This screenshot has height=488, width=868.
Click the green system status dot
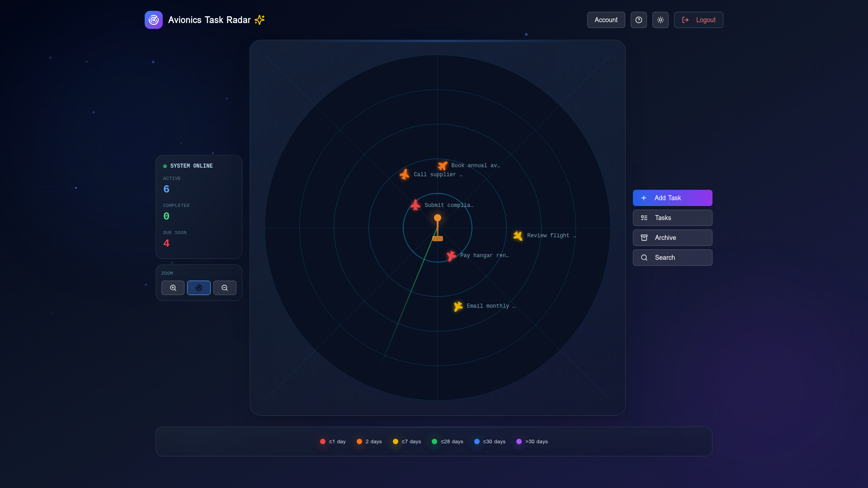165,166
